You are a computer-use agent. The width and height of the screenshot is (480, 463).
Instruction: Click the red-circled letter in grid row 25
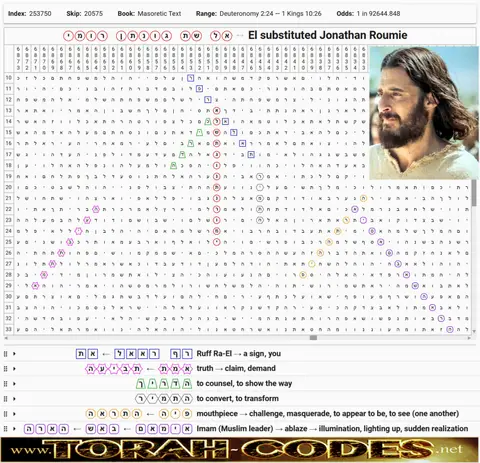coord(217,242)
